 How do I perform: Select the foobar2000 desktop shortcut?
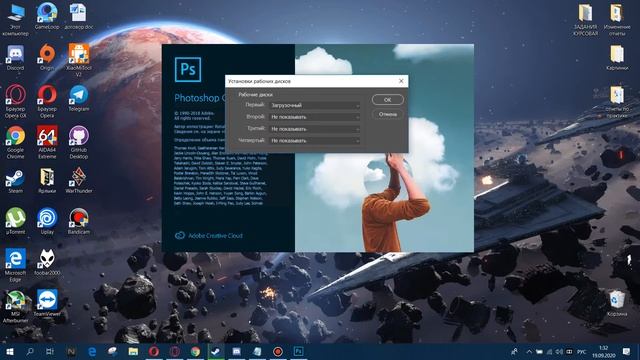click(x=47, y=262)
